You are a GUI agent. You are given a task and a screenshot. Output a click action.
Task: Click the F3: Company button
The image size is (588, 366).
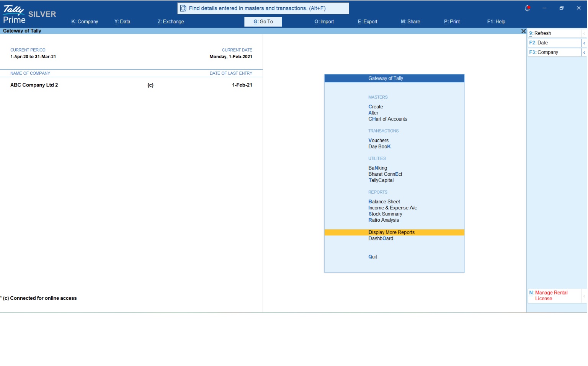tap(554, 52)
